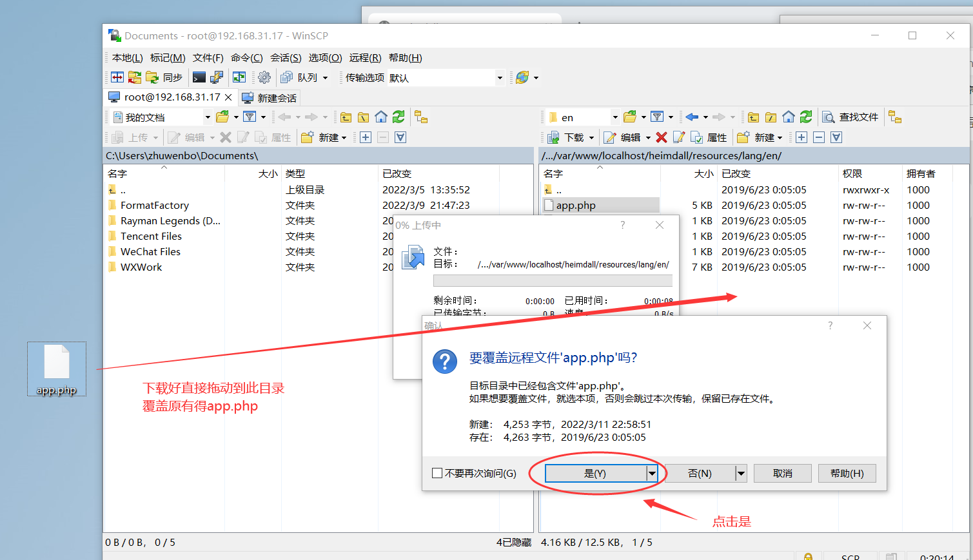Click the remote rename icon

click(x=679, y=137)
